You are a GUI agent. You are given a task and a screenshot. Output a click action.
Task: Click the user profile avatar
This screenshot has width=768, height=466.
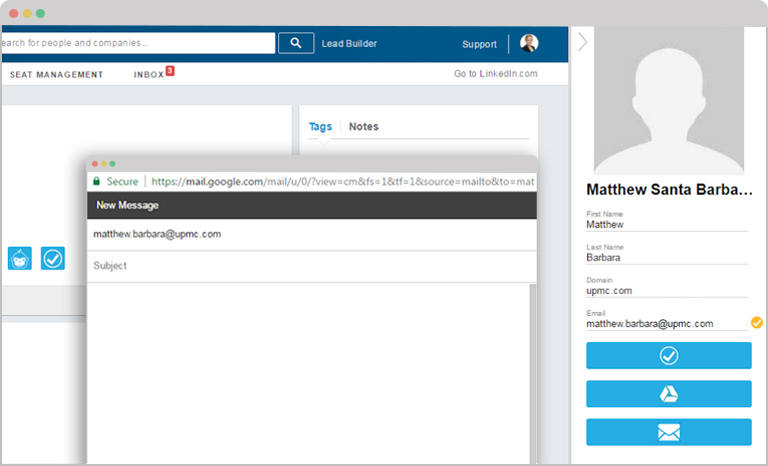[529, 43]
